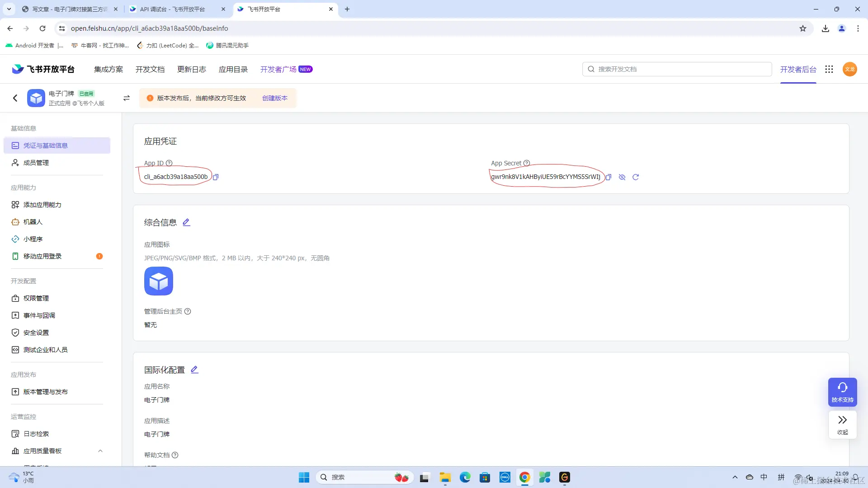The height and width of the screenshot is (488, 868).
Task: Toggle App Secret visibility eye icon
Action: pos(622,177)
